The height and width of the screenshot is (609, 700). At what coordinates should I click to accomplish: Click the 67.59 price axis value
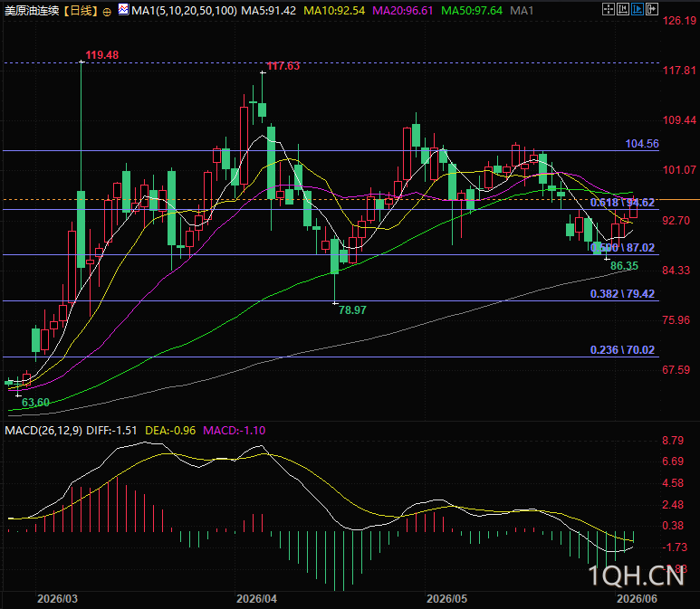pyautogui.click(x=676, y=370)
